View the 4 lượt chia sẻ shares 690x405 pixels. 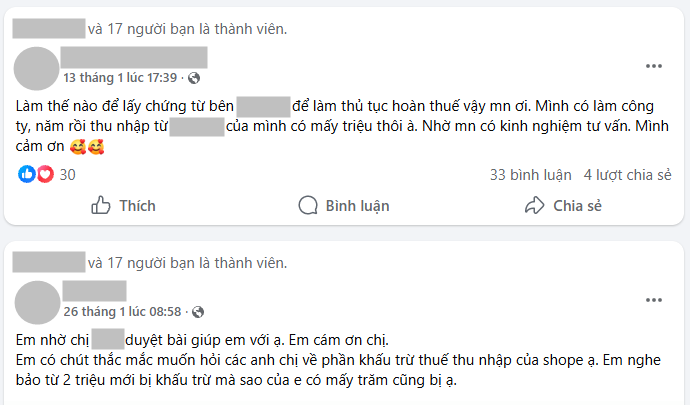click(x=627, y=174)
